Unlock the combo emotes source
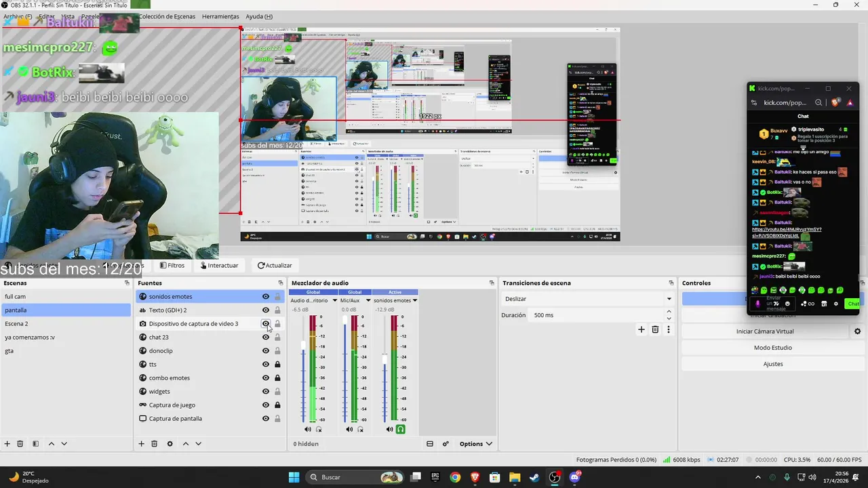The image size is (868, 488). [277, 378]
